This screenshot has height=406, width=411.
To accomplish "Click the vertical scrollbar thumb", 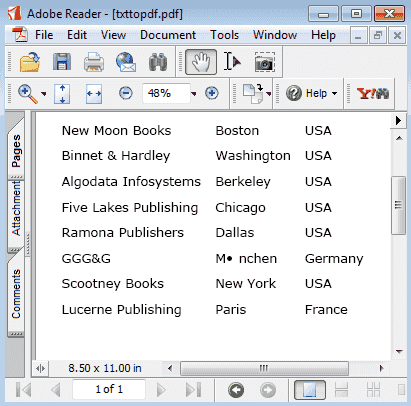I will (x=398, y=205).
